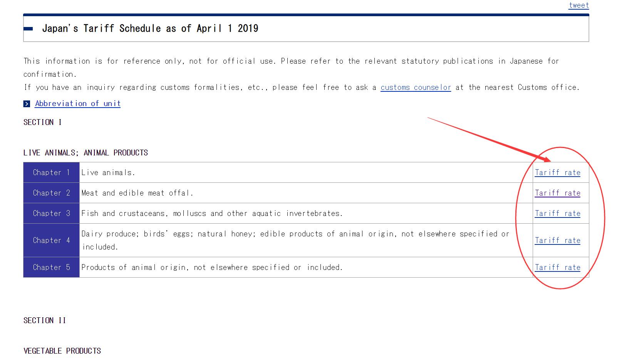644x359 pixels.
Task: Click the VEGETABLE PRODUCTS heading
Action: pos(62,351)
